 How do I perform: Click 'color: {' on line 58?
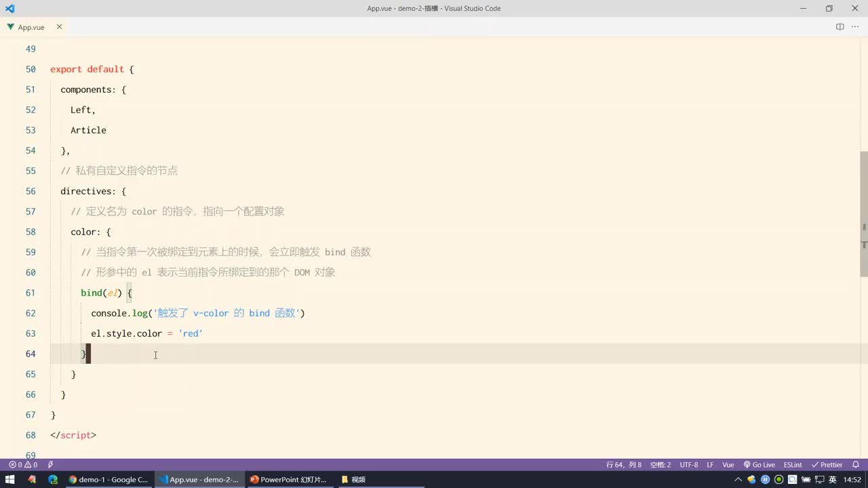tap(91, 232)
